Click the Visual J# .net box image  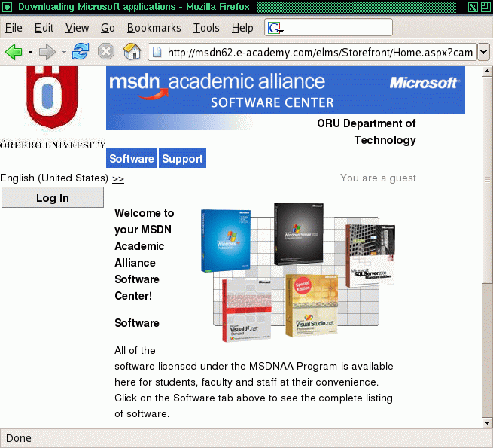coord(247,310)
